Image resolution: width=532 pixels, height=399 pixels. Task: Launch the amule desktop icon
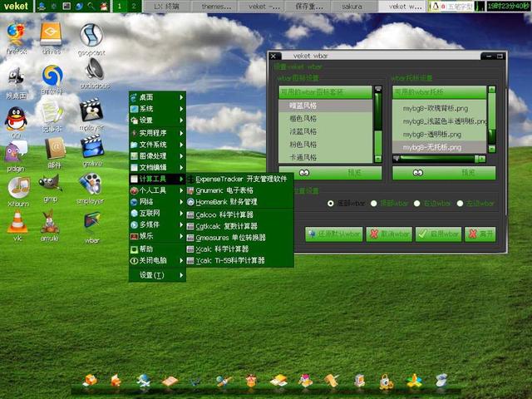(50, 222)
